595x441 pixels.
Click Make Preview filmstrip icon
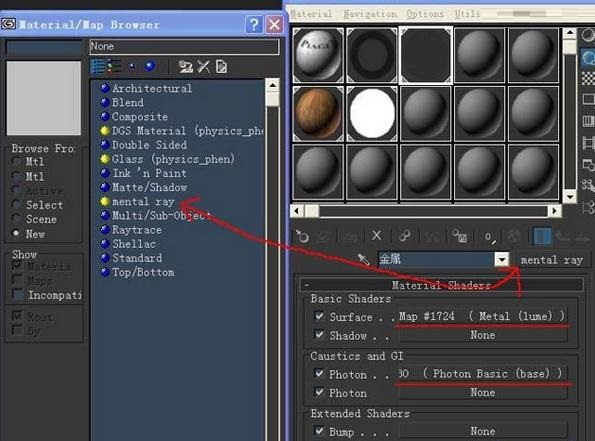[x=588, y=143]
